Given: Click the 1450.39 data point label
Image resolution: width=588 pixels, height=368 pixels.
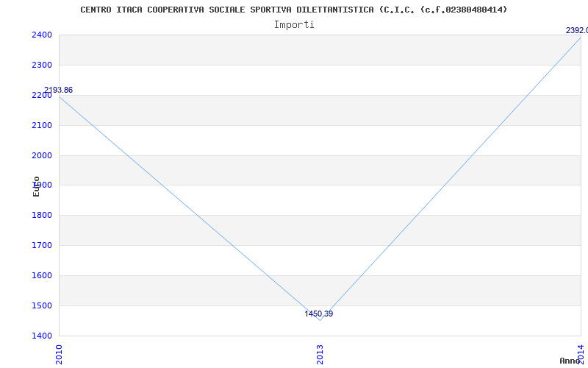Looking at the screenshot, I should coord(319,314).
